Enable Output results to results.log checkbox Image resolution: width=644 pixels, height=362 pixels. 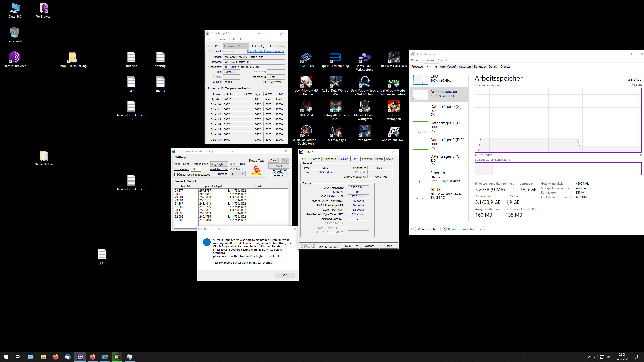pos(176,175)
